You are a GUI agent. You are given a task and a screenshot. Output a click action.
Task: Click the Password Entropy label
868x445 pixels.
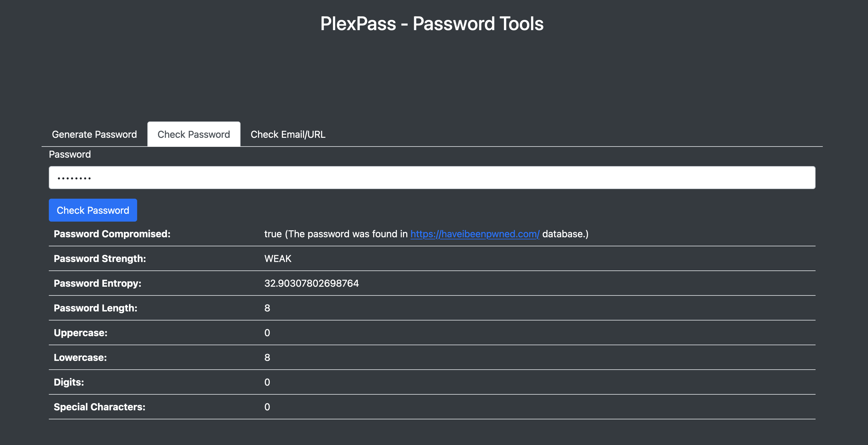[97, 283]
